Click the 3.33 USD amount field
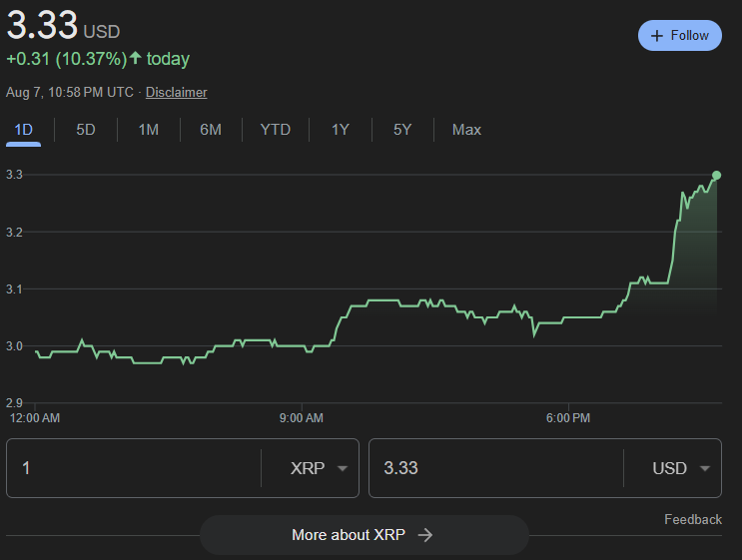This screenshot has width=742, height=560. (x=496, y=468)
